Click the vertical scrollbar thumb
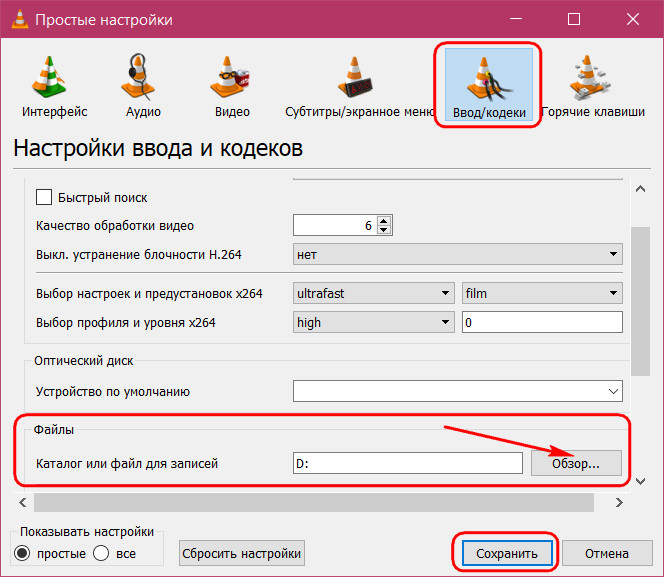The height and width of the screenshot is (577, 664). pos(640,301)
